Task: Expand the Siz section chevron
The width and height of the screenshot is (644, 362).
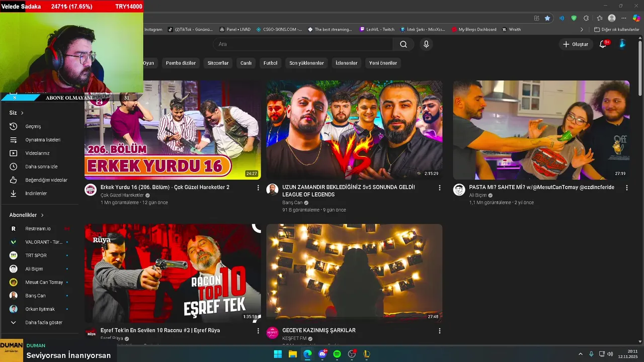Action: pos(22,113)
